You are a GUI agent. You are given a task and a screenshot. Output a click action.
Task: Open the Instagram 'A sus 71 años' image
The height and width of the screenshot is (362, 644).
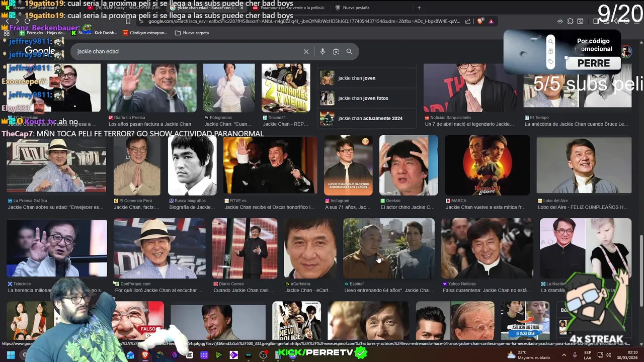click(348, 165)
